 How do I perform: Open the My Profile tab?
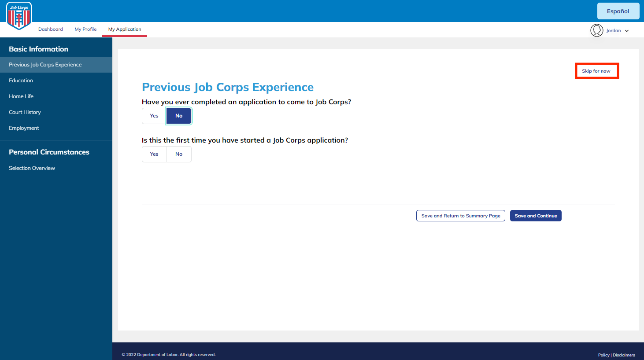[x=85, y=29]
